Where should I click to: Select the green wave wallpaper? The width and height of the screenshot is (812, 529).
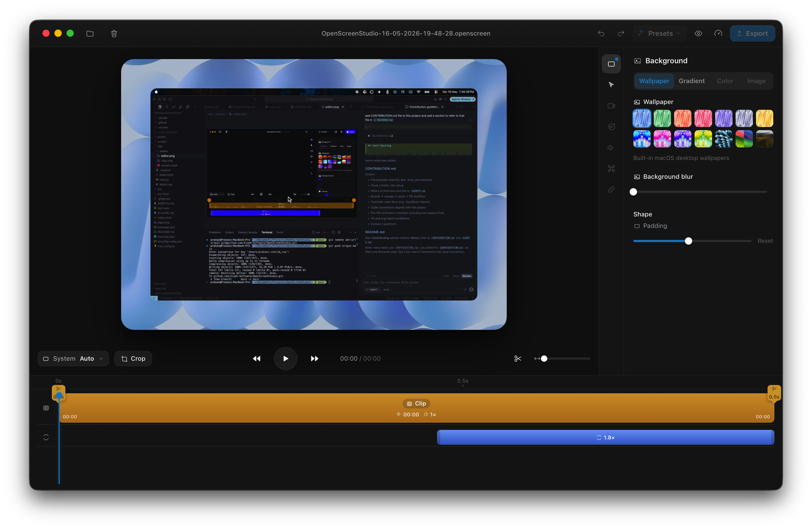662,119
